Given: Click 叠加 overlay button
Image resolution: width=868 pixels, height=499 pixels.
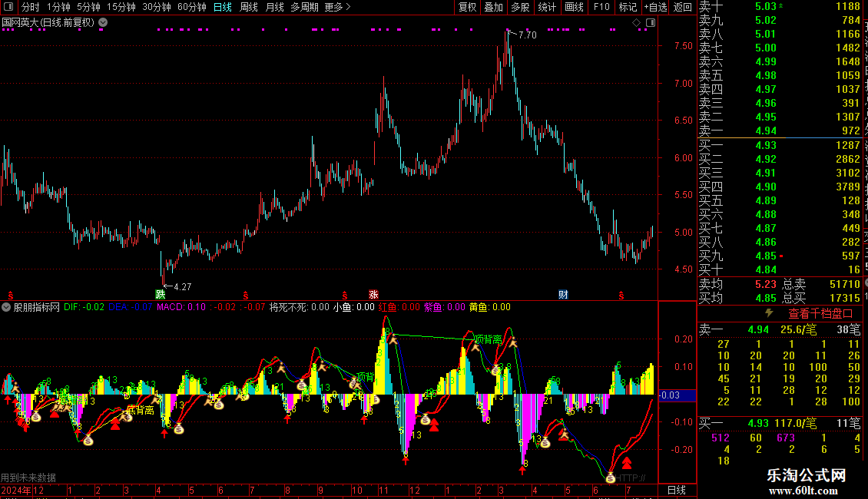Looking at the screenshot, I should point(494,7).
